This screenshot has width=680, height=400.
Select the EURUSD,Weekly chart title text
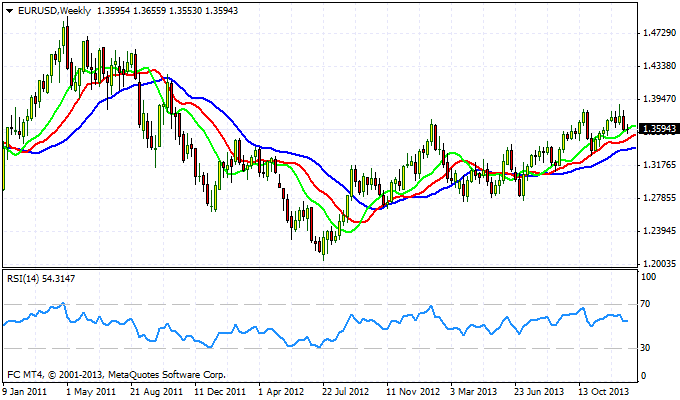click(54, 11)
